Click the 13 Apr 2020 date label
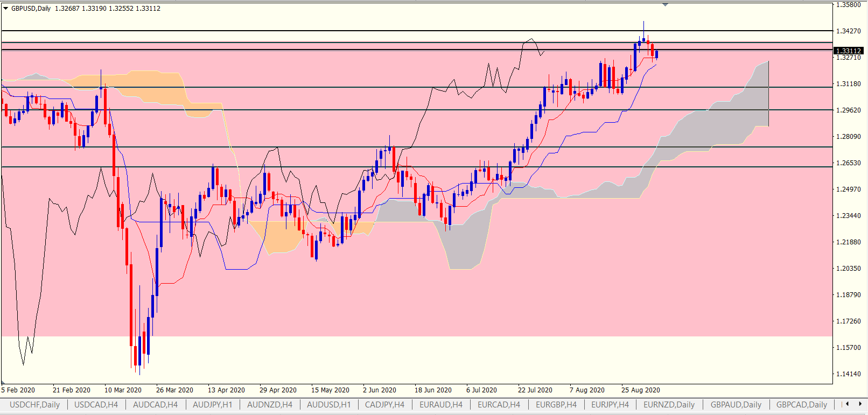The image size is (868, 415). (227, 390)
